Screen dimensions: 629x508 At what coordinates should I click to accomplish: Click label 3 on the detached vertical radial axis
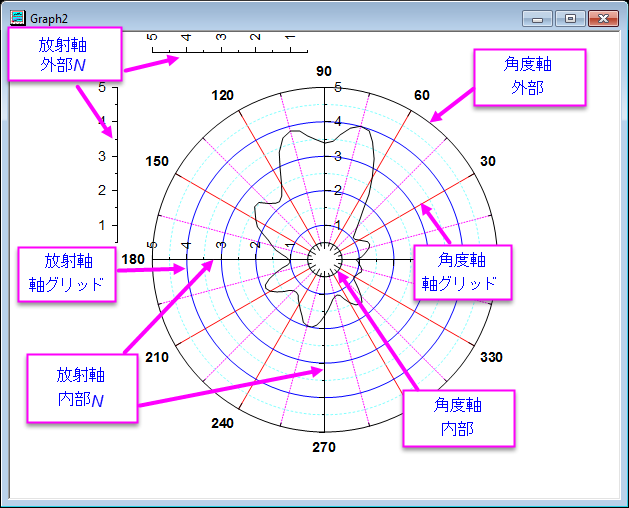click(102, 156)
